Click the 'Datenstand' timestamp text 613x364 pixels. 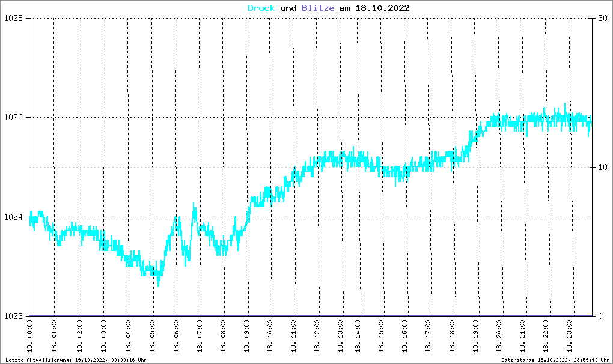click(x=555, y=360)
